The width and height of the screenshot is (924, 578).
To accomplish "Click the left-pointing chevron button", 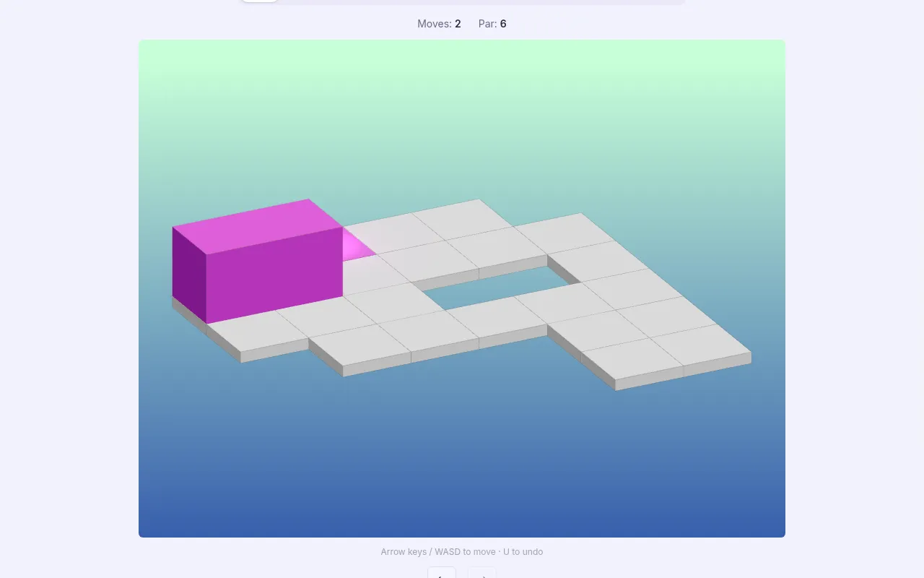I will point(442,573).
